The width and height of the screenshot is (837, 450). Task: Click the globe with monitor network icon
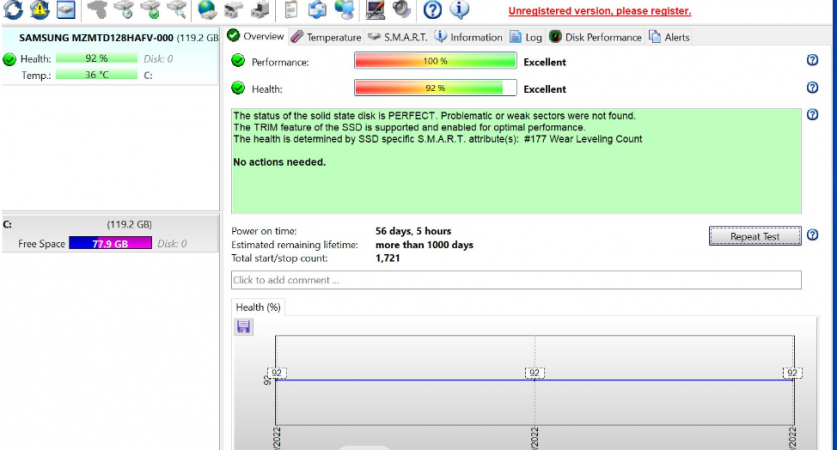pyautogui.click(x=344, y=10)
